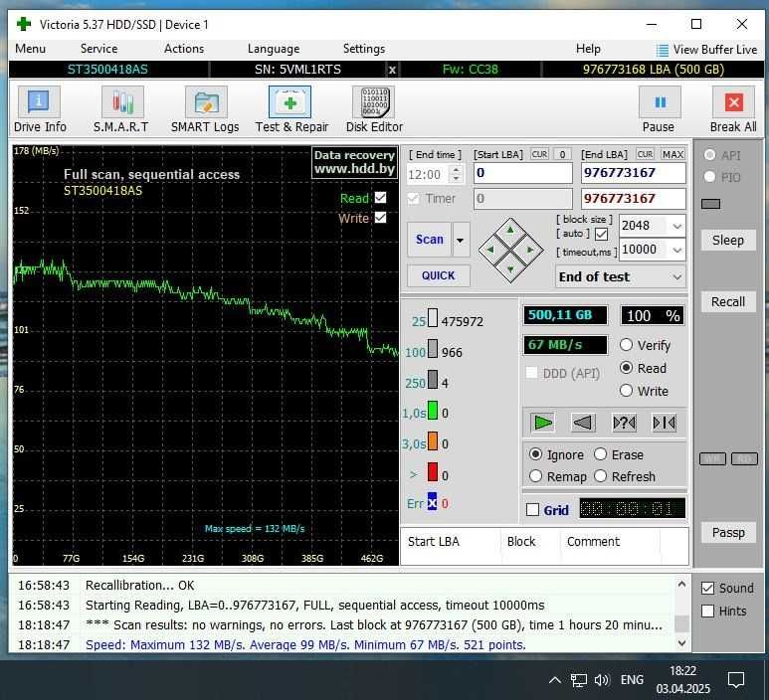769x700 pixels.
Task: Open the block size 2048 dropdown
Action: (676, 226)
